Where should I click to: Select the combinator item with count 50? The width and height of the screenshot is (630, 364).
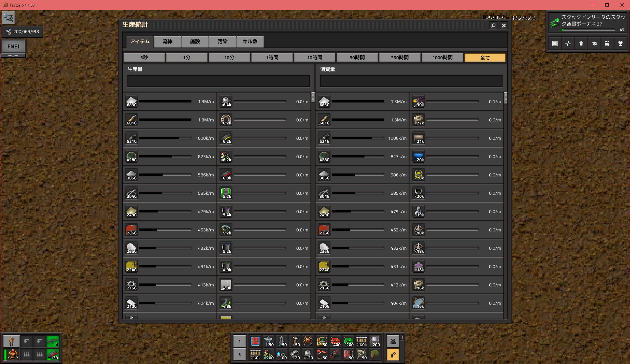pos(322,341)
